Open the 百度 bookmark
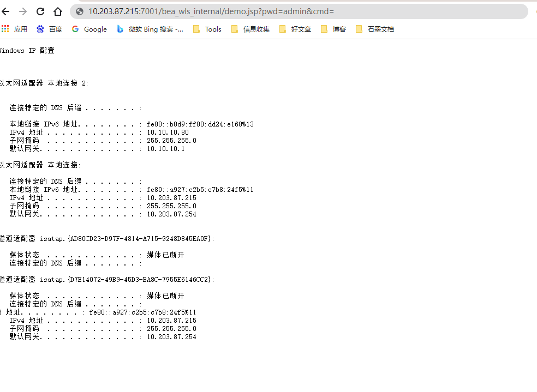537x392 pixels. click(x=49, y=29)
